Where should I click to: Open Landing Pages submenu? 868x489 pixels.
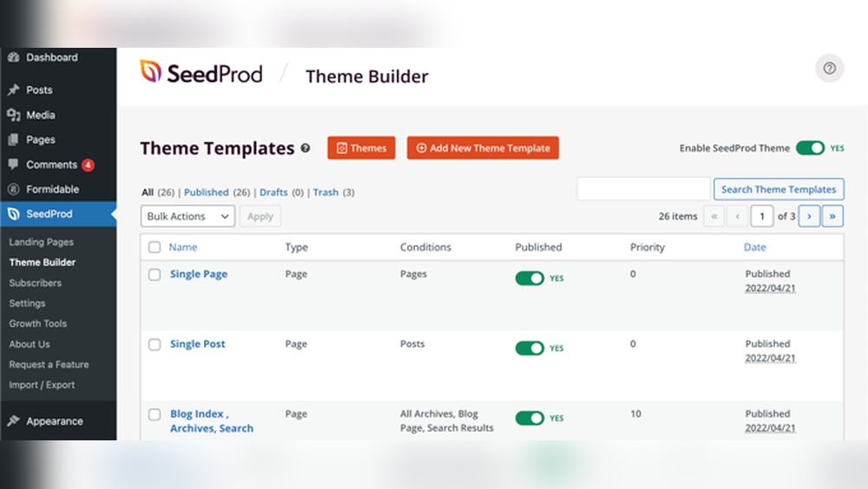(41, 242)
